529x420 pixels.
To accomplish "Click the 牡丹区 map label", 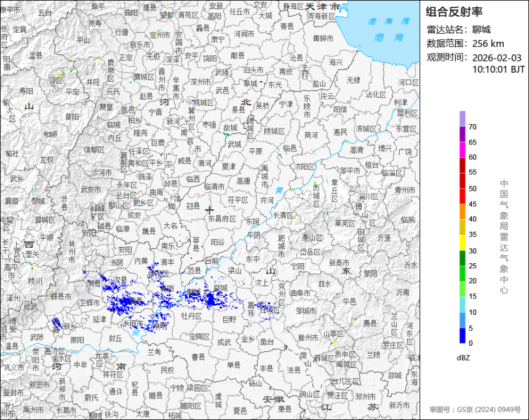I will [x=191, y=316].
